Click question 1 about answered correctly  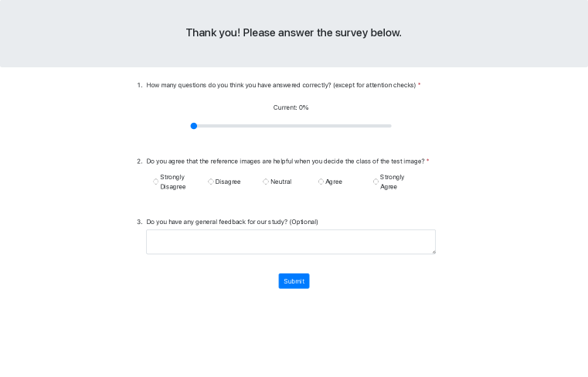click(280, 85)
